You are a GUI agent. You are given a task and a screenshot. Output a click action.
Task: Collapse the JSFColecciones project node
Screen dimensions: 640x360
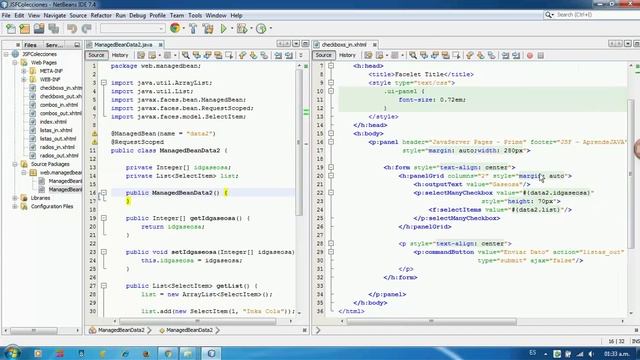coord(6,54)
